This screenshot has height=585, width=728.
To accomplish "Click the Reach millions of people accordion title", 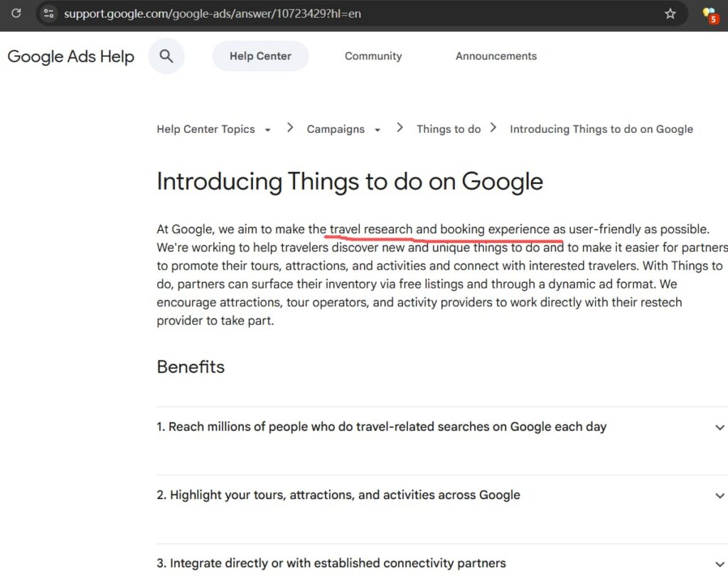I will (x=382, y=426).
